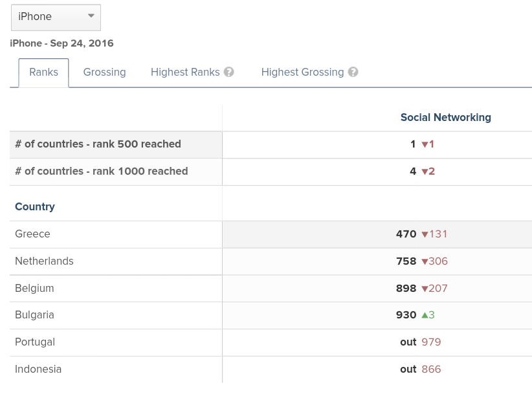The image size is (532, 396).
Task: Click the rank 500 reached row label
Action: 98,144
